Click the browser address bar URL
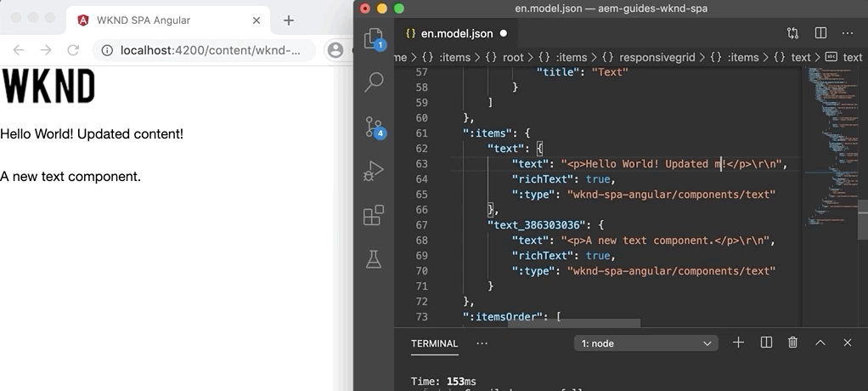This screenshot has width=868, height=391. (211, 50)
